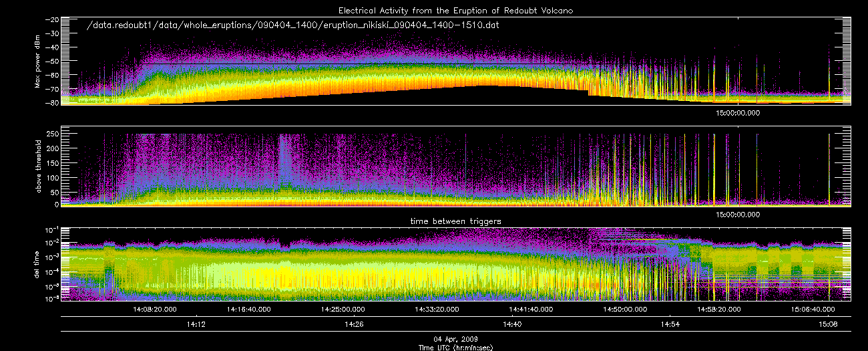Click the -60 tick on Max power axis
Screen dimensions: 868x351
pyautogui.click(x=51, y=76)
